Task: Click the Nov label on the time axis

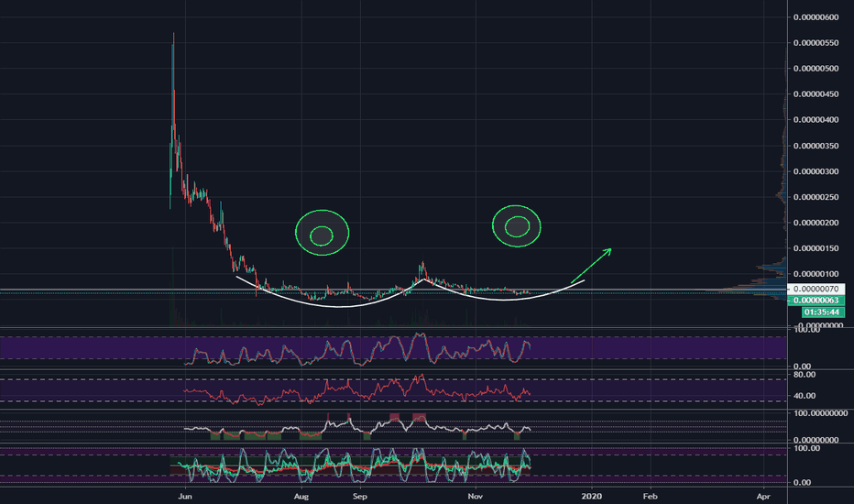Action: pyautogui.click(x=476, y=497)
